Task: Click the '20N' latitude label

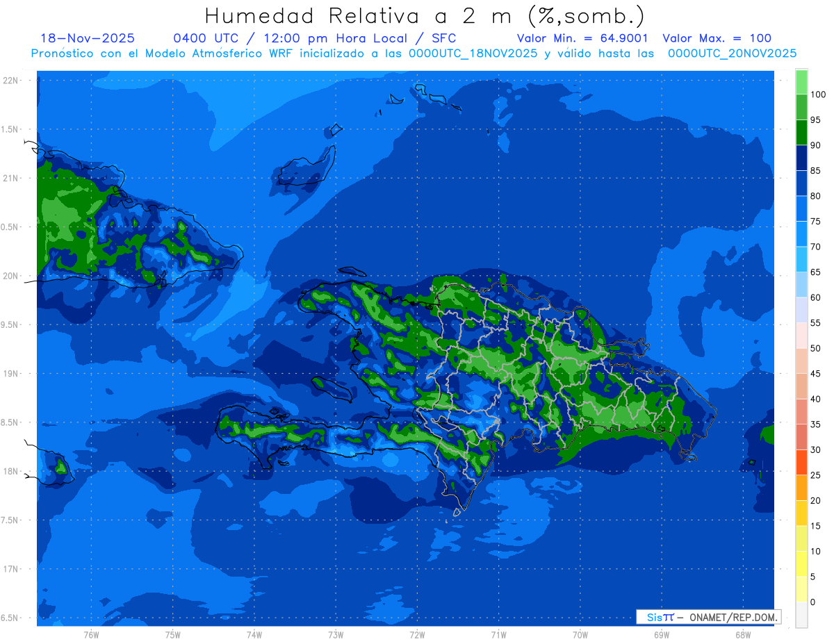Action: [11, 276]
